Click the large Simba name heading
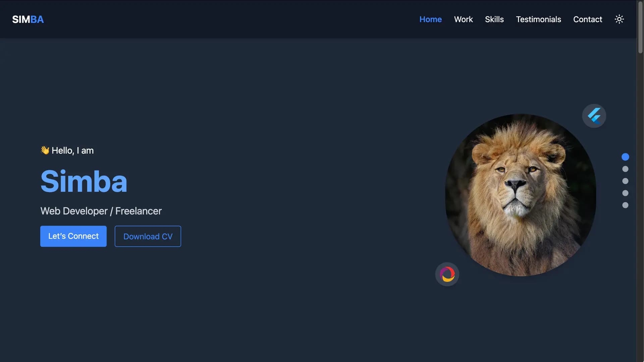644x362 pixels. (x=84, y=181)
